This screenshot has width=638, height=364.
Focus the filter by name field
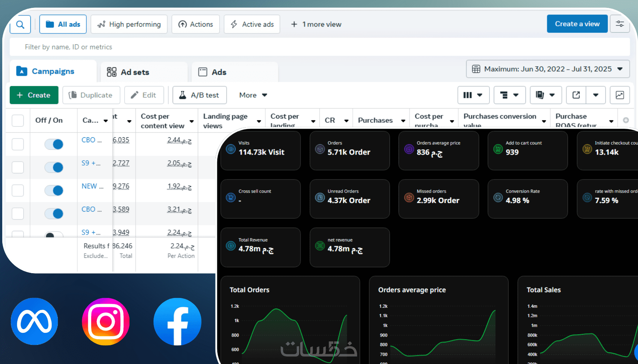click(320, 47)
